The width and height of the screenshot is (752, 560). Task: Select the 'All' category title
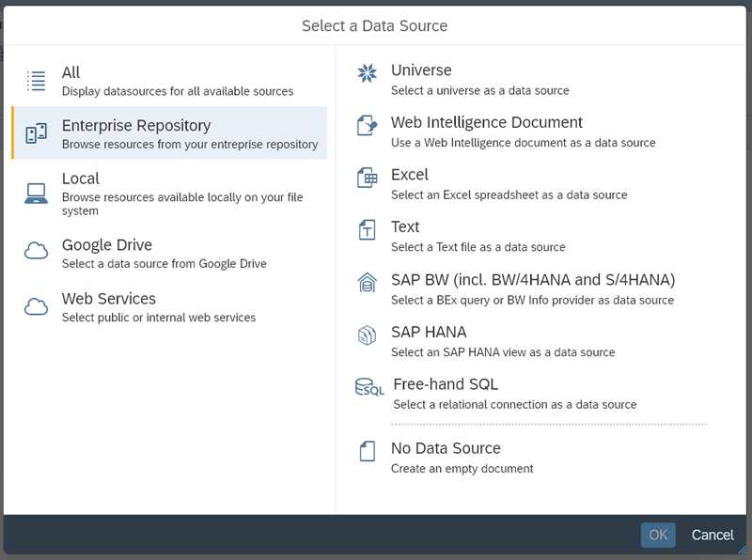point(71,72)
